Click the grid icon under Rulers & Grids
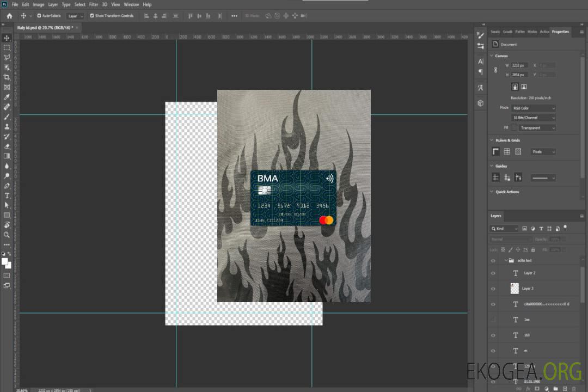Viewport: 588px width, 392px height. click(506, 151)
